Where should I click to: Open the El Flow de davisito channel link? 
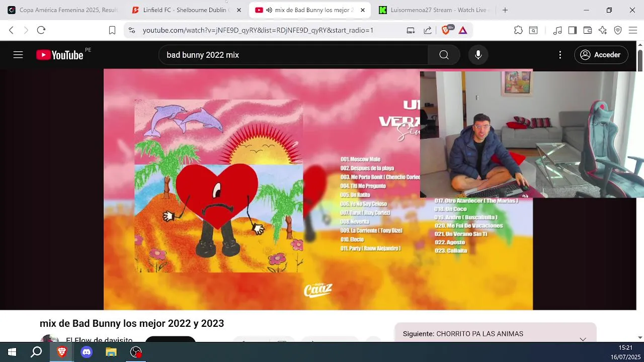pyautogui.click(x=99, y=340)
